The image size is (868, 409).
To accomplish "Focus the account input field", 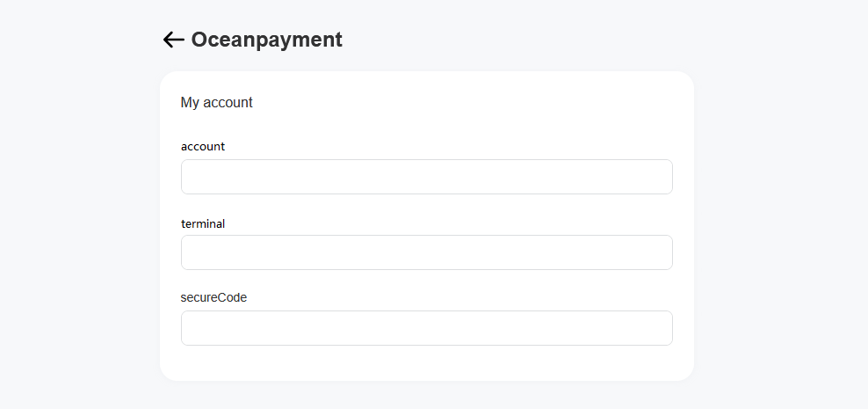I will (x=426, y=177).
